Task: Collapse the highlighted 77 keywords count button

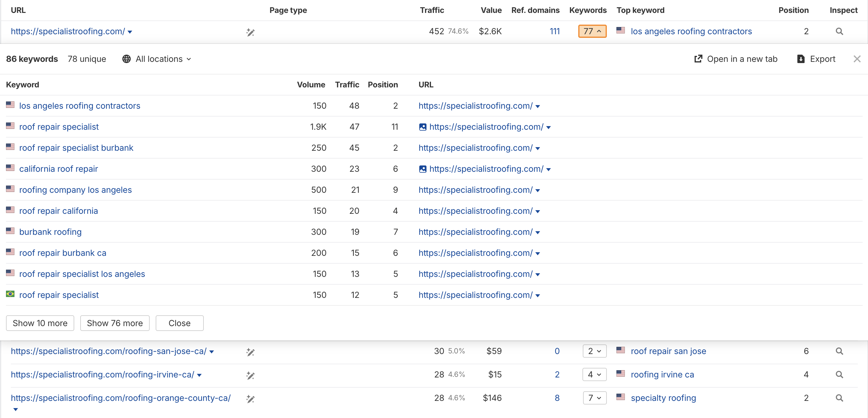Action: point(592,31)
